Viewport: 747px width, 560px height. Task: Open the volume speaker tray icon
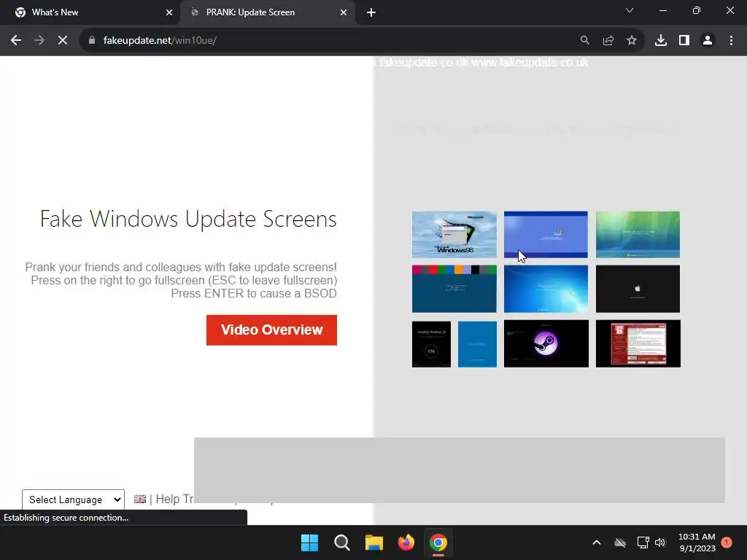click(x=659, y=542)
